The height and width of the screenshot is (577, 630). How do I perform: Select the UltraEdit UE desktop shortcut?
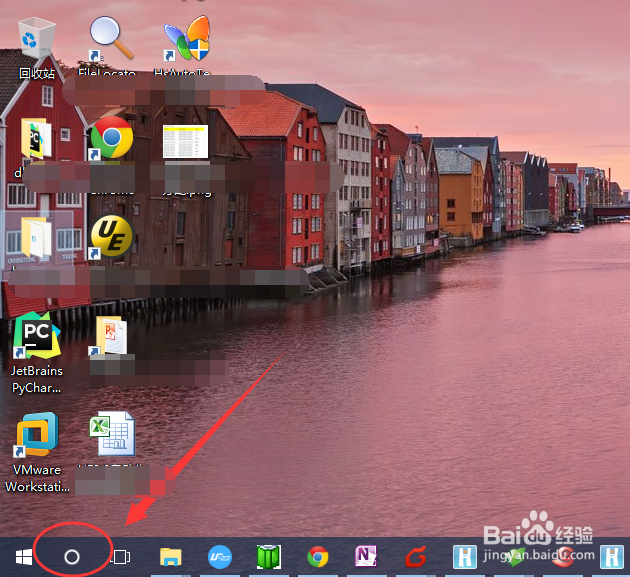tap(111, 237)
